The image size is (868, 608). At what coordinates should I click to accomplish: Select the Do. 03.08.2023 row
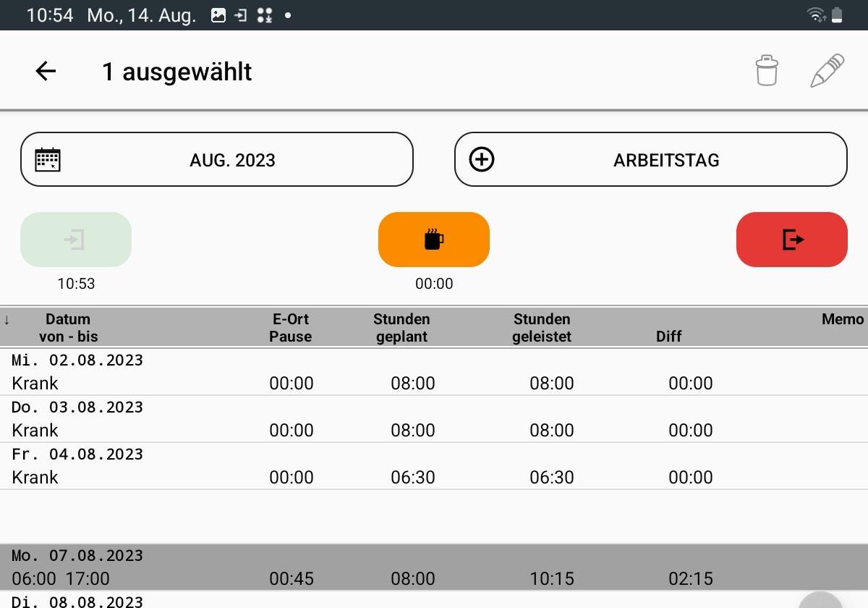(x=434, y=419)
